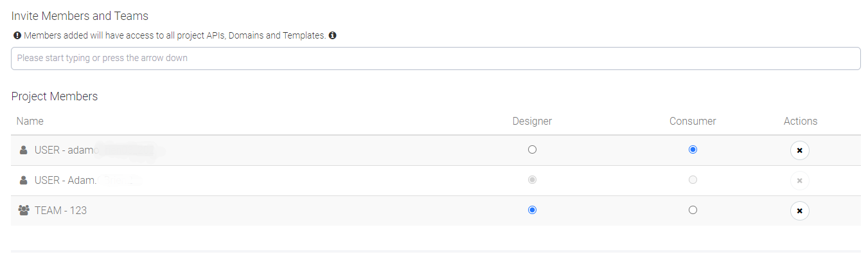Set lowercase USER - adam as Designer

click(532, 150)
